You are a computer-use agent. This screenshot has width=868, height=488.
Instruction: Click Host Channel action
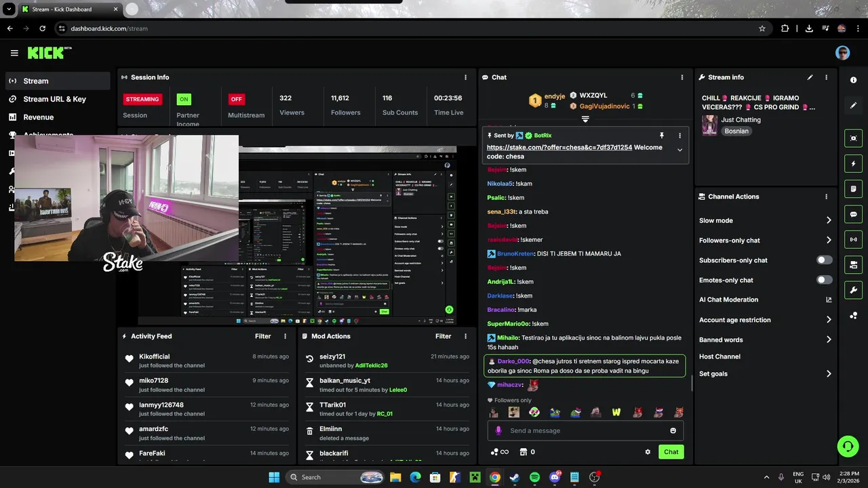(x=719, y=357)
